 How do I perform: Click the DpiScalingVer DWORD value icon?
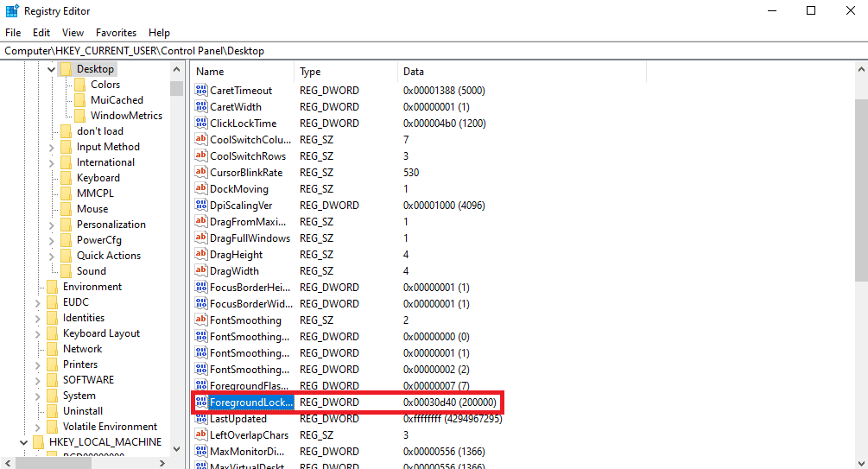[201, 205]
